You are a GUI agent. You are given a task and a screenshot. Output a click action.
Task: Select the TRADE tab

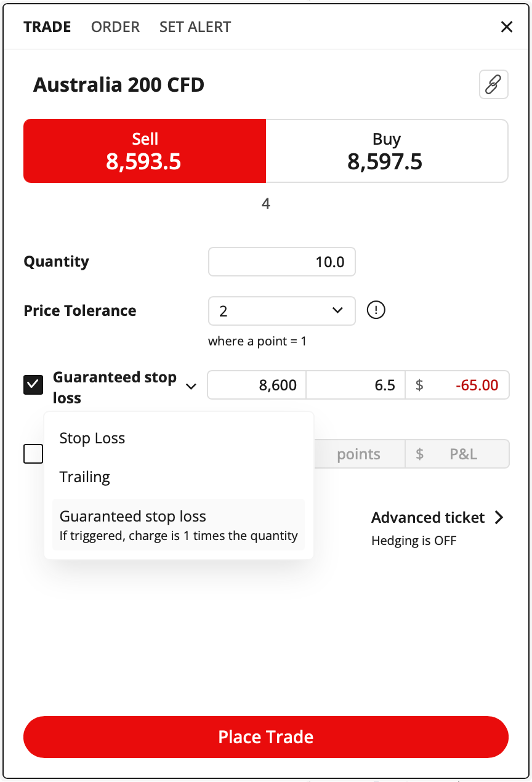(x=47, y=27)
